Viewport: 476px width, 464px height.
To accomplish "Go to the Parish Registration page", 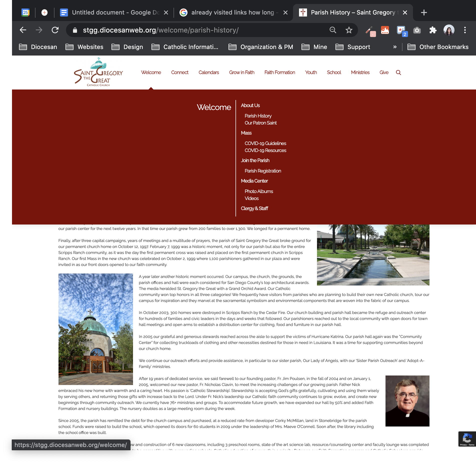I will pyautogui.click(x=263, y=171).
